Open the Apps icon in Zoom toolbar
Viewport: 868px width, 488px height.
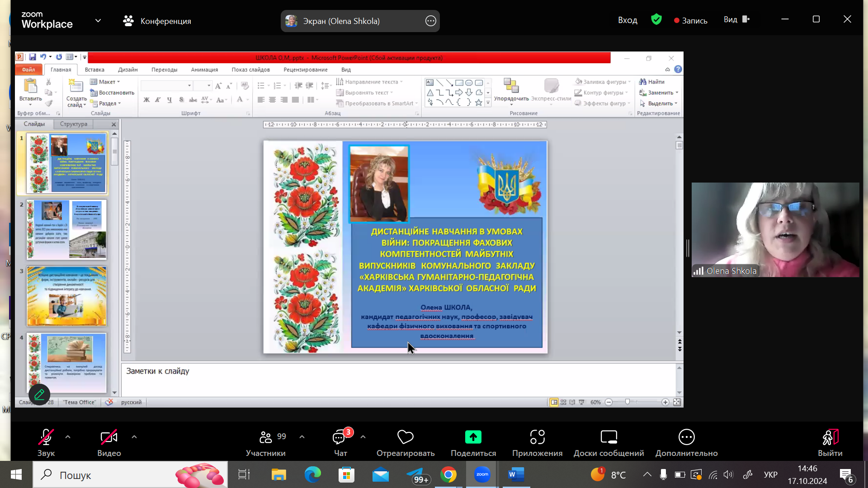coord(537,437)
